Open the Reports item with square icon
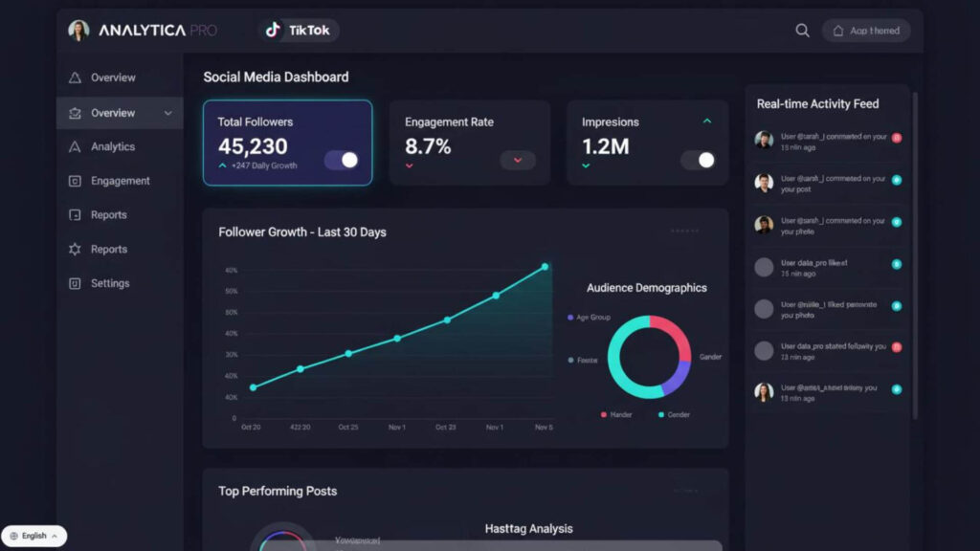980x551 pixels. pos(120,215)
